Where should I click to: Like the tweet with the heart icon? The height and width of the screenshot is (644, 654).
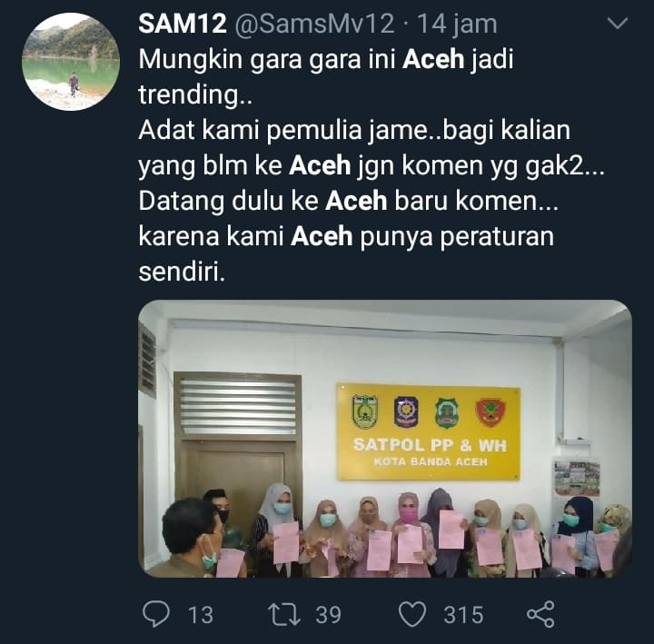point(412,614)
